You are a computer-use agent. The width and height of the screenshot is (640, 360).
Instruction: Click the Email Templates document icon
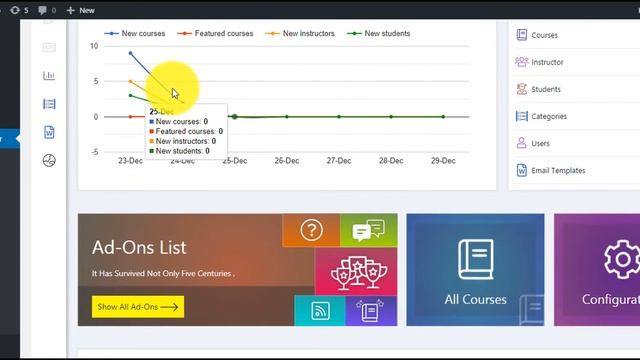click(522, 170)
